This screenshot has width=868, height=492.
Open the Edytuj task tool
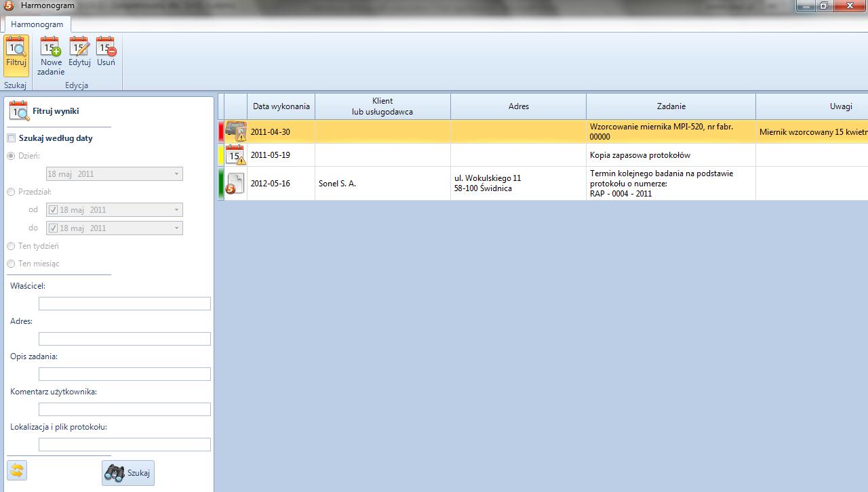[x=79, y=52]
